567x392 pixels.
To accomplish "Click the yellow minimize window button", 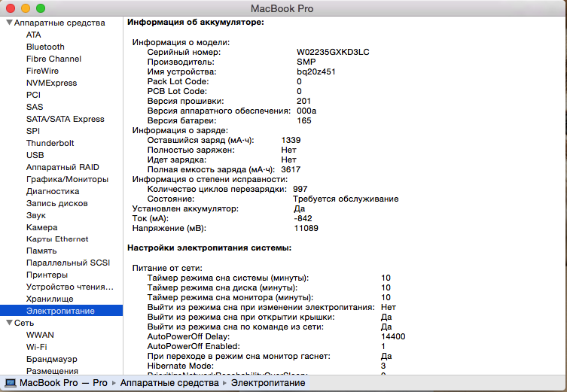I will tap(26, 8).
